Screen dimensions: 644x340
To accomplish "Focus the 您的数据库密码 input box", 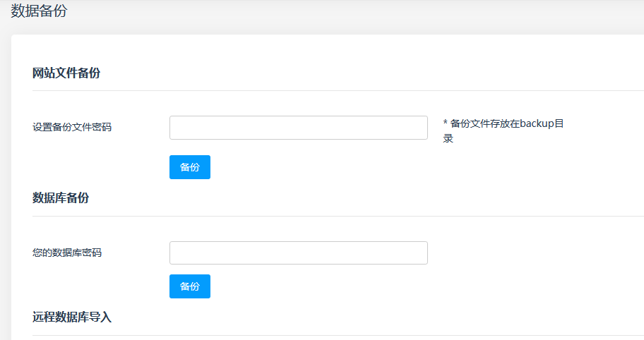I will [299, 253].
